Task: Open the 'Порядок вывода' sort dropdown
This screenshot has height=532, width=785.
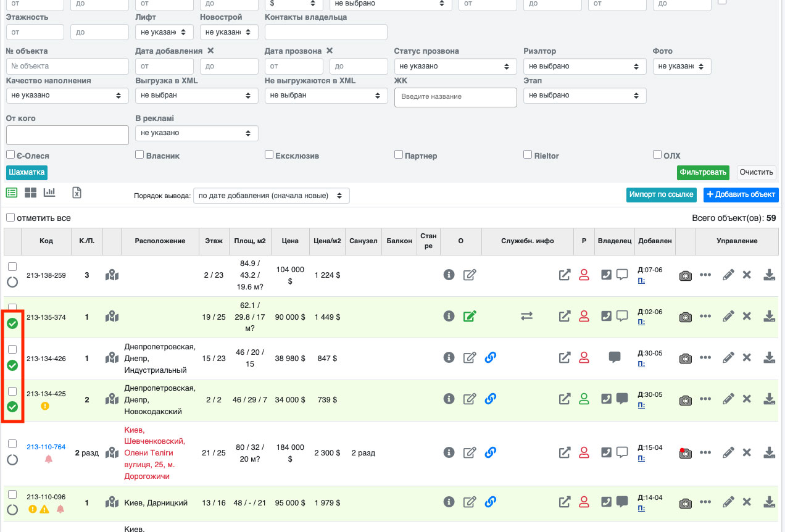Action: pyautogui.click(x=271, y=196)
